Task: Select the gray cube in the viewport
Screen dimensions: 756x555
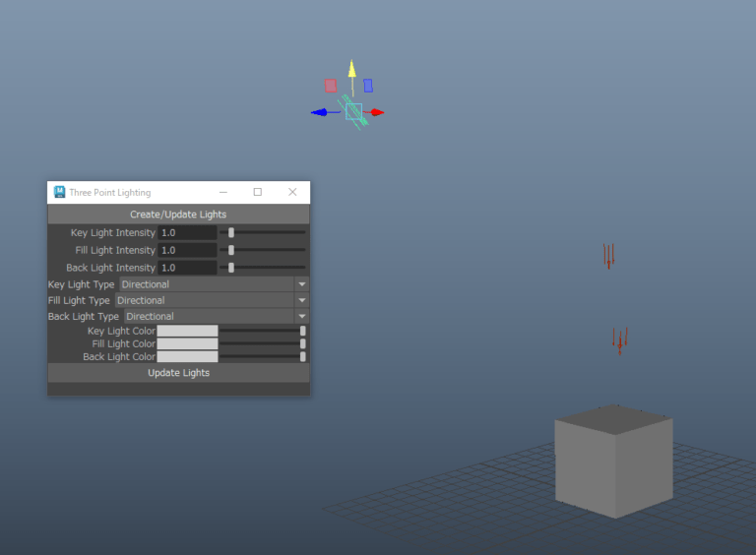Action: click(613, 465)
